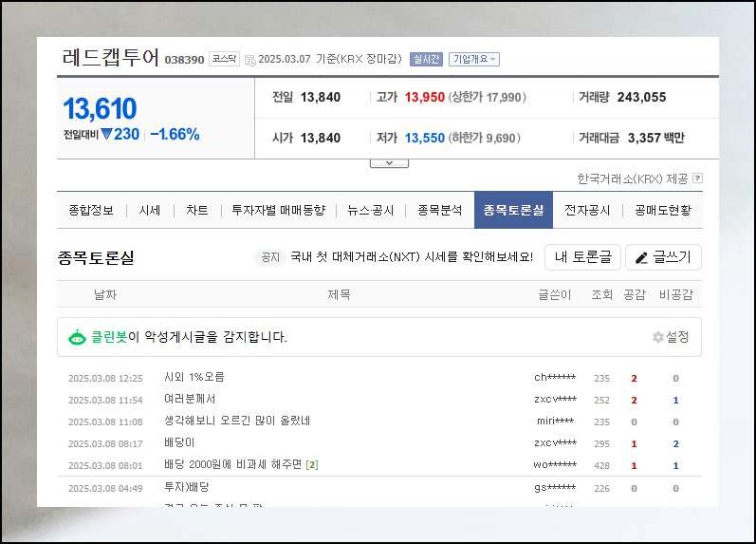Image resolution: width=756 pixels, height=544 pixels.
Task: Open the 뉴스·공시 tab
Action: point(371,210)
